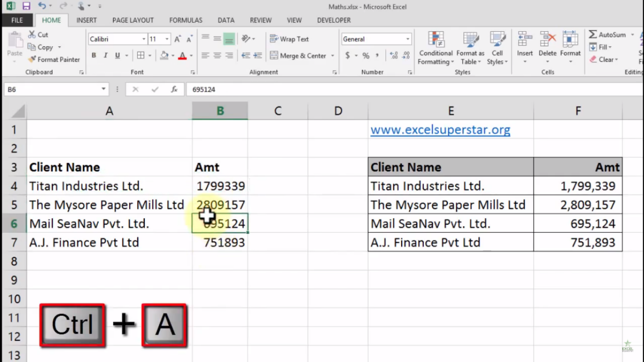Viewport: 644px width, 362px height.
Task: Switch to REVIEW tab
Action: (260, 20)
